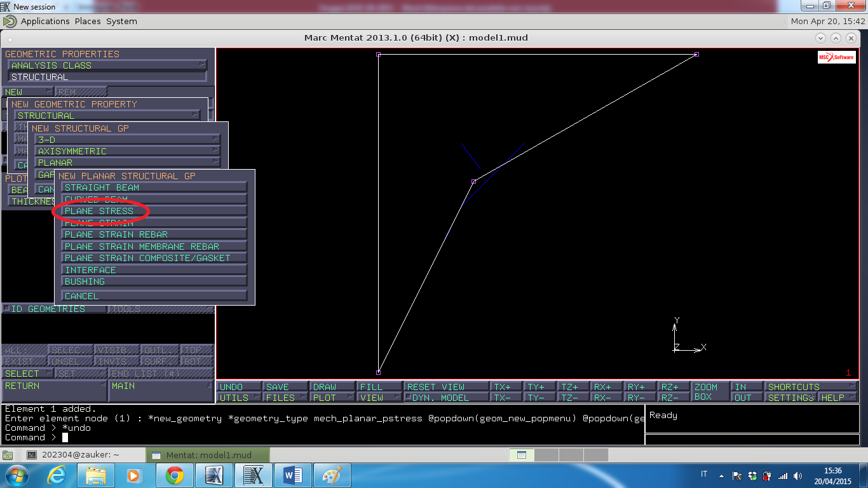The width and height of the screenshot is (868, 488).
Task: Choose PLANE STRAIN MEMBRANE REBAR option
Action: (154, 247)
